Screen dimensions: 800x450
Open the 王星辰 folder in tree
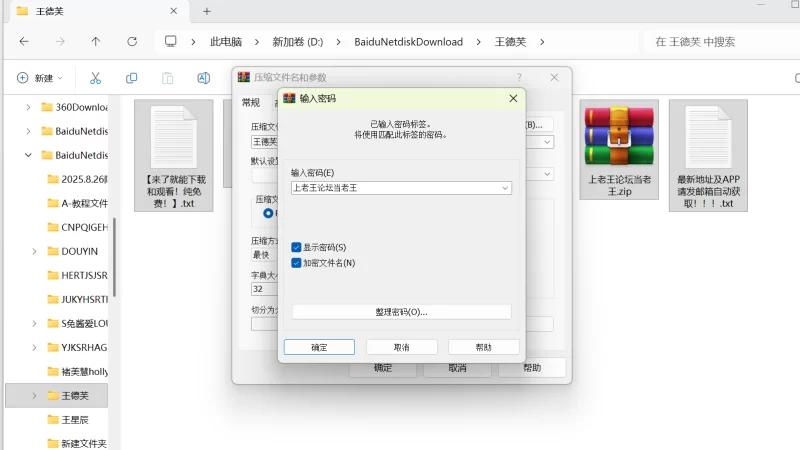click(x=67, y=420)
